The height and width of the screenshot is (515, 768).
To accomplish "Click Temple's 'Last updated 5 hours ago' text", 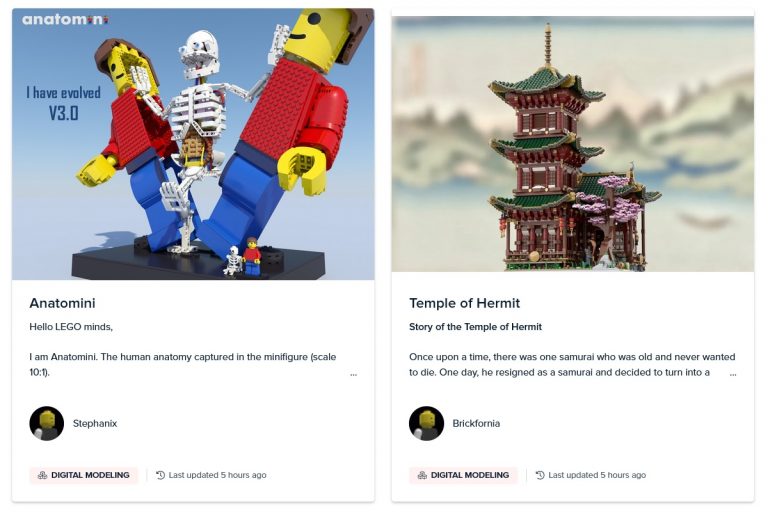I will tap(597, 475).
